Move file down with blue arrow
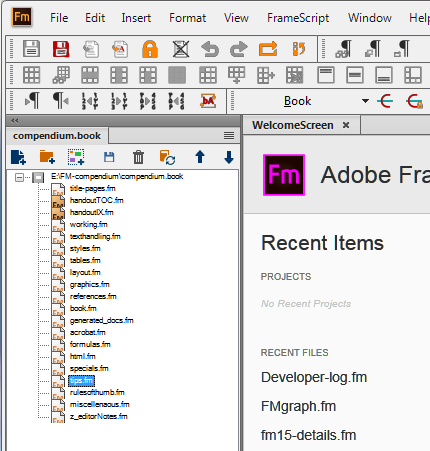The width and height of the screenshot is (430, 451). (229, 157)
